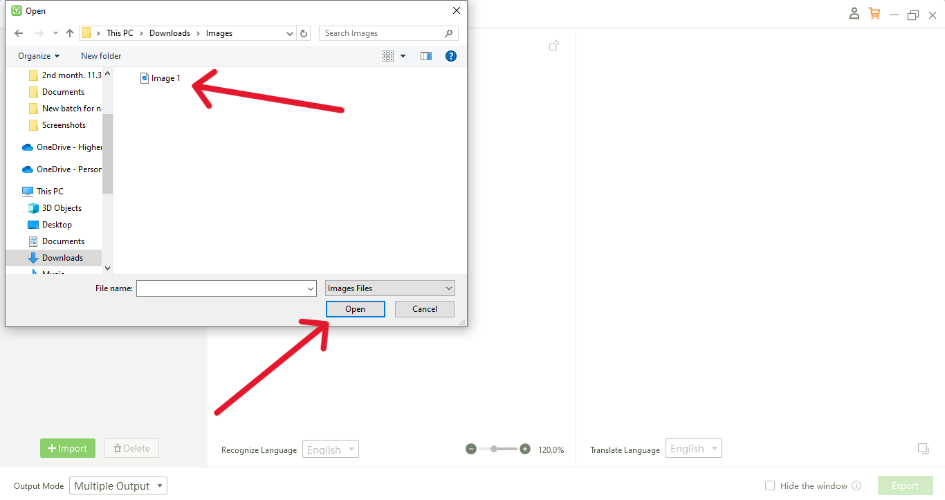Click the zoom in plus icon

tap(525, 449)
